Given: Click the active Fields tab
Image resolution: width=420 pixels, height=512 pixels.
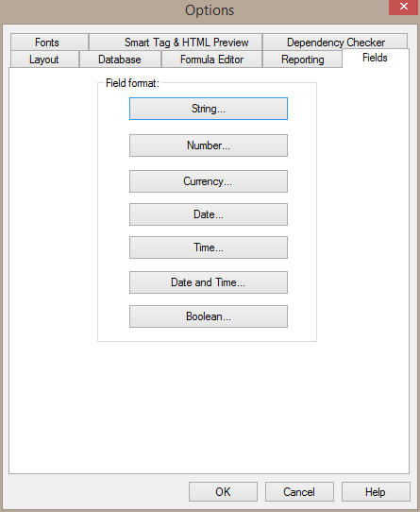Looking at the screenshot, I should (x=376, y=59).
